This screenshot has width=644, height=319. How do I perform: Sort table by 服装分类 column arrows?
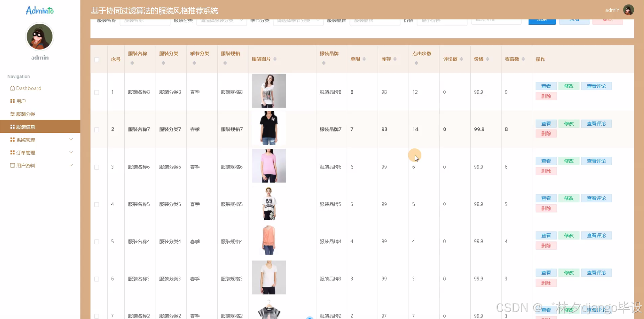163,63
